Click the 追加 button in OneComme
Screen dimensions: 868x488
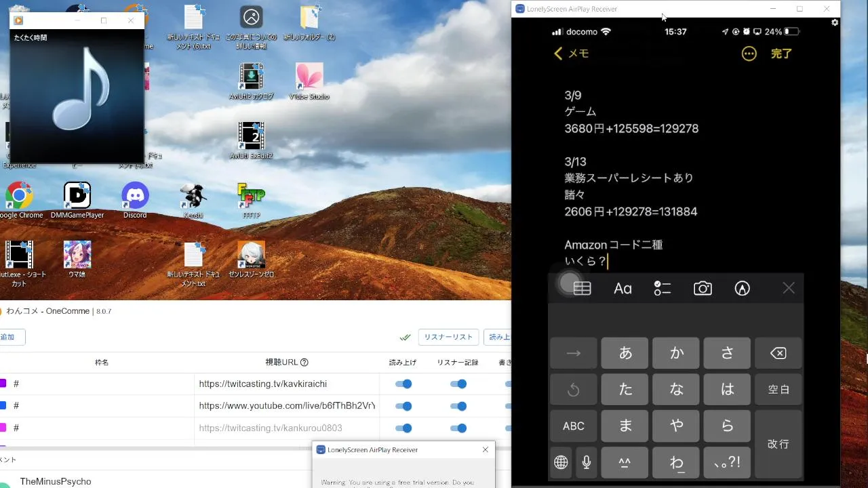[x=9, y=337]
